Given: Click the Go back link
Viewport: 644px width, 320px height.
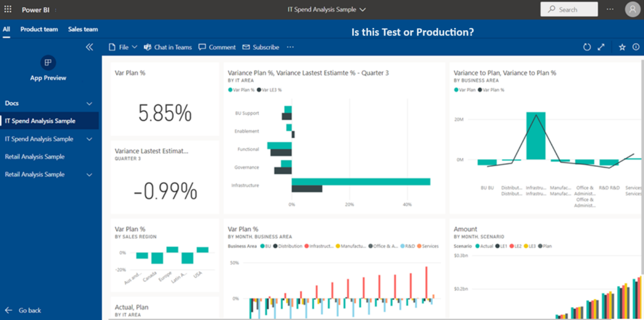Looking at the screenshot, I should pyautogui.click(x=23, y=310).
